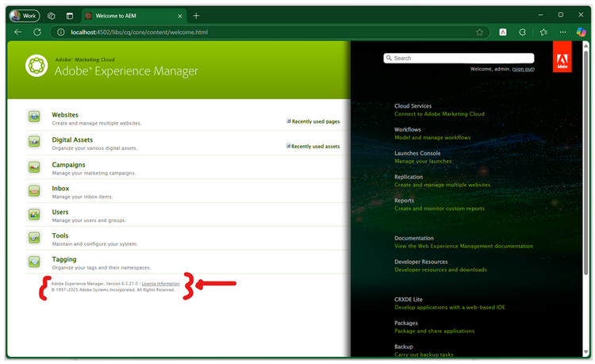
Task: Click the sign out link
Action: pos(524,69)
